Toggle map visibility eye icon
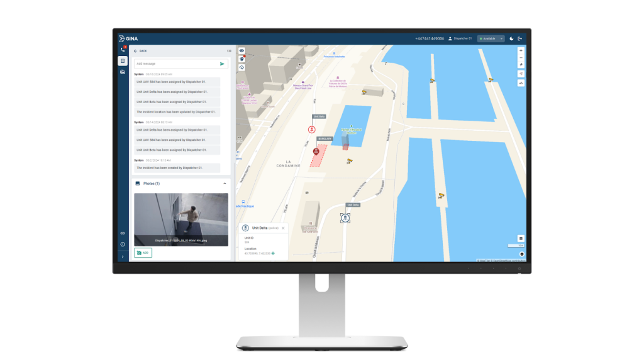The width and height of the screenshot is (644, 362). pyautogui.click(x=242, y=50)
